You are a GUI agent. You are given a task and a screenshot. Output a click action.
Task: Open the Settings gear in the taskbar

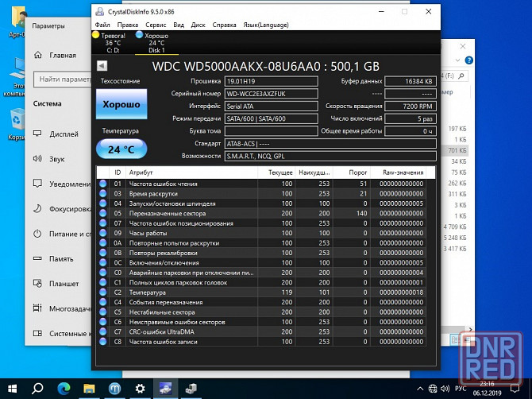[140, 388]
